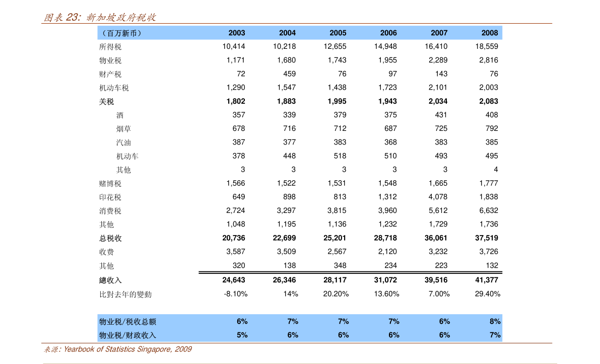Click the bold value 1,802 in 关税 row
This screenshot has width=600, height=364.
pos(236,101)
